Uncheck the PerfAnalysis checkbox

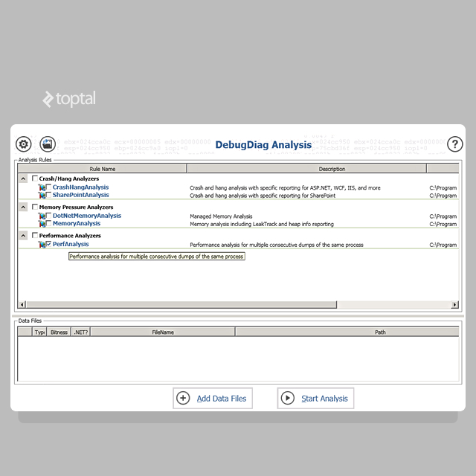(x=48, y=244)
